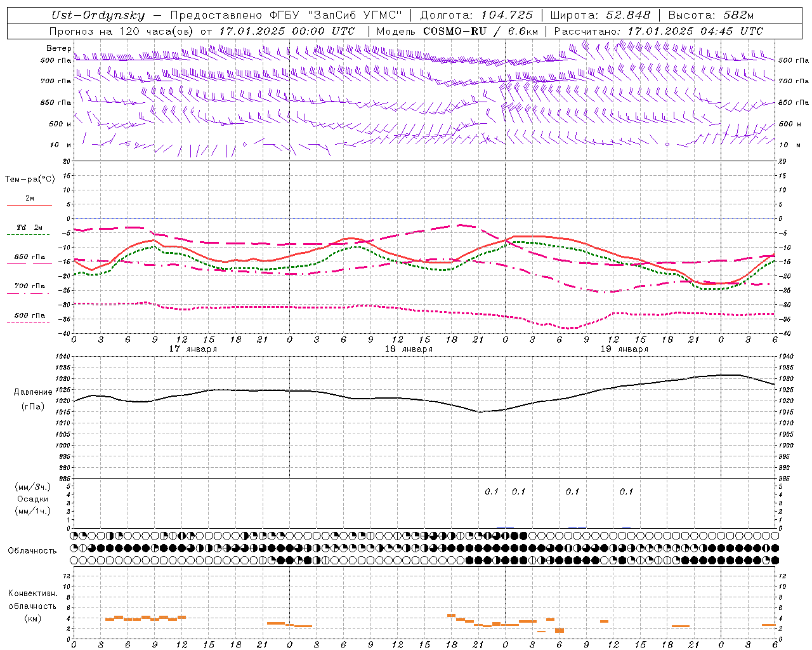Click the rightmost 0.1 precipitation value
The width and height of the screenshot is (812, 650).
coord(626,491)
